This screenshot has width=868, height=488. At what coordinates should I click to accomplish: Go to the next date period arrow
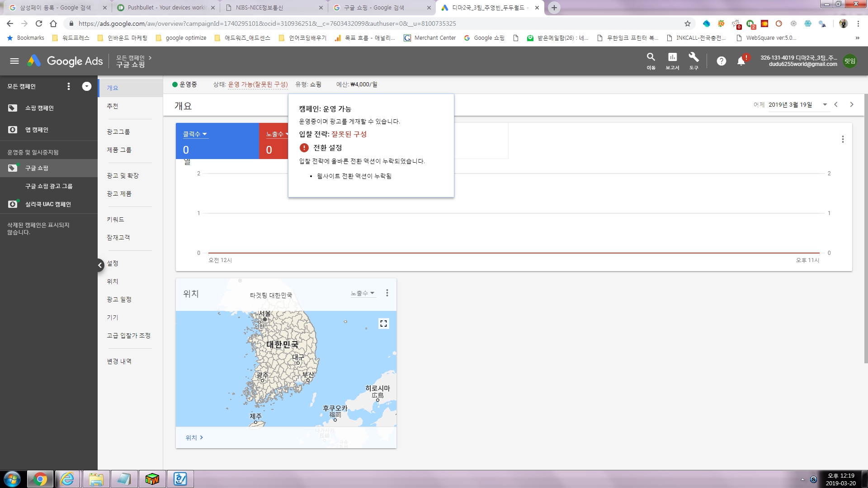(852, 105)
